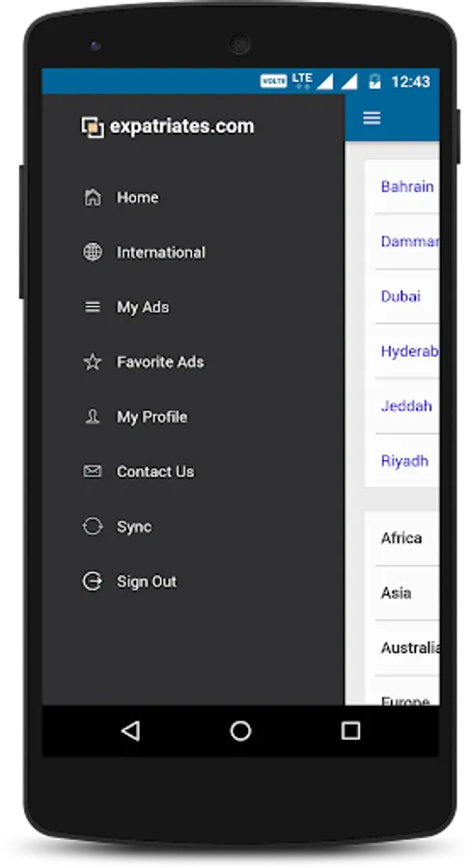The width and height of the screenshot is (470, 868).
Task: Select the Africa region row
Action: pos(401,538)
